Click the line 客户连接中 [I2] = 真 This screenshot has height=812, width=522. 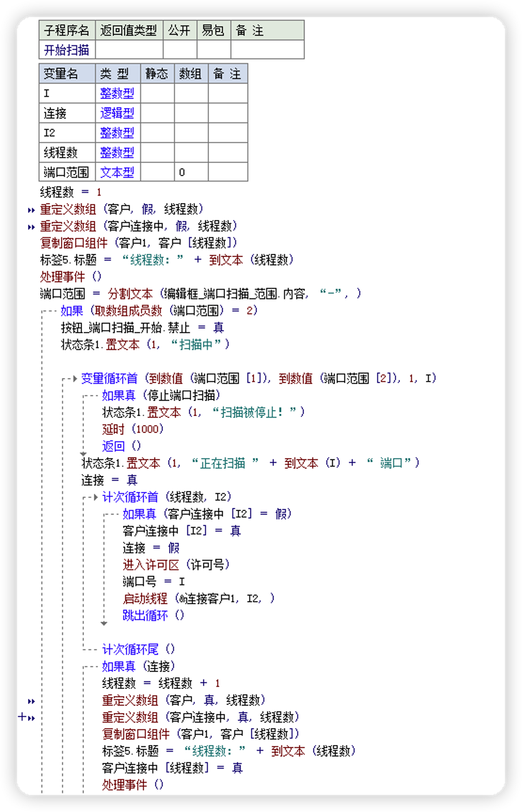(x=182, y=531)
